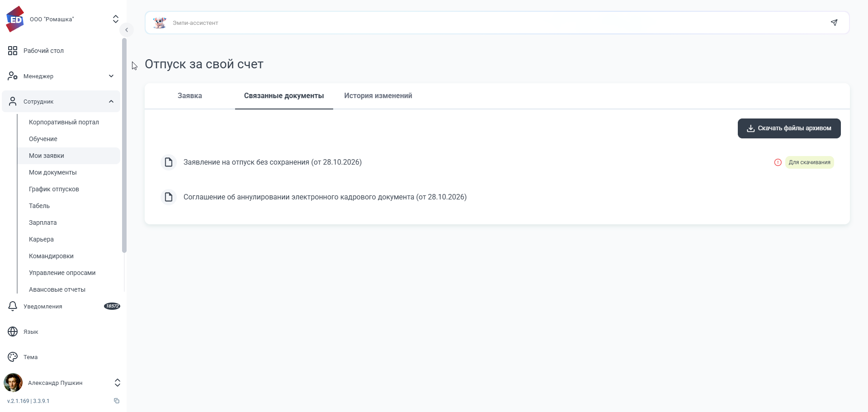This screenshot has height=412, width=868.
Task: Expand the Менеджер section chevron
Action: click(111, 76)
